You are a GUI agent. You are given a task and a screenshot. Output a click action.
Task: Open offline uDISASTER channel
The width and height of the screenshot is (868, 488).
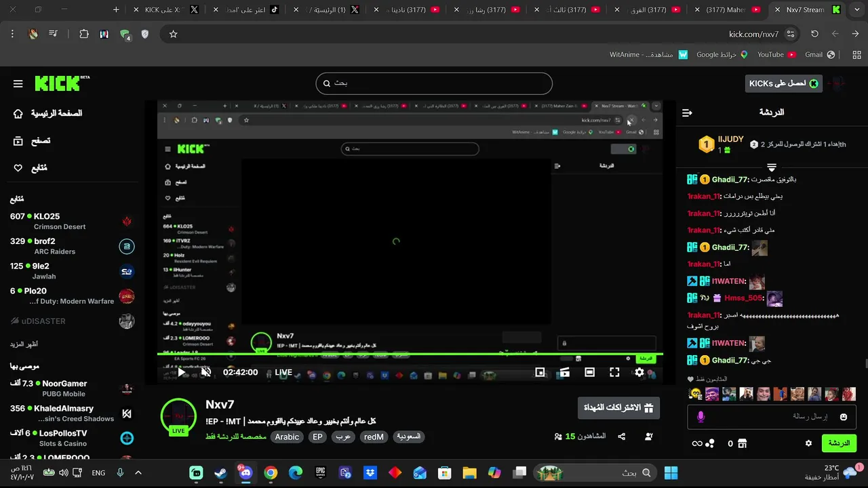pos(72,321)
